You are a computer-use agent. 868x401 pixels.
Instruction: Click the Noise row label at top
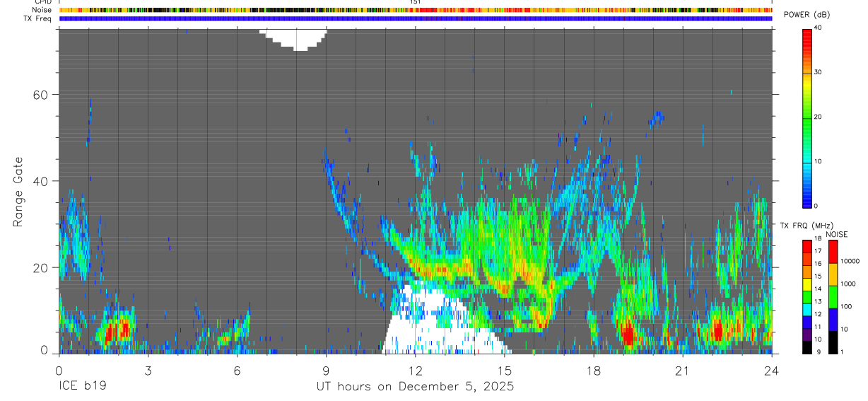pos(42,10)
